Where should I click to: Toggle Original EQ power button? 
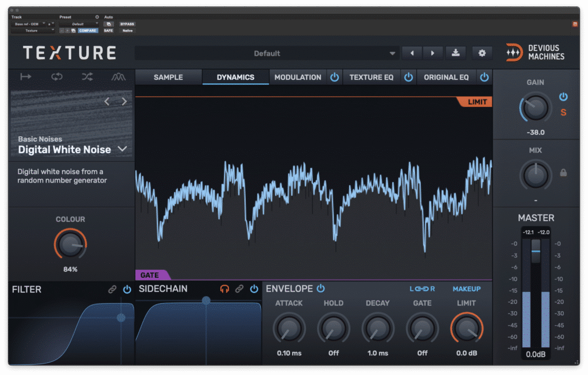click(484, 78)
